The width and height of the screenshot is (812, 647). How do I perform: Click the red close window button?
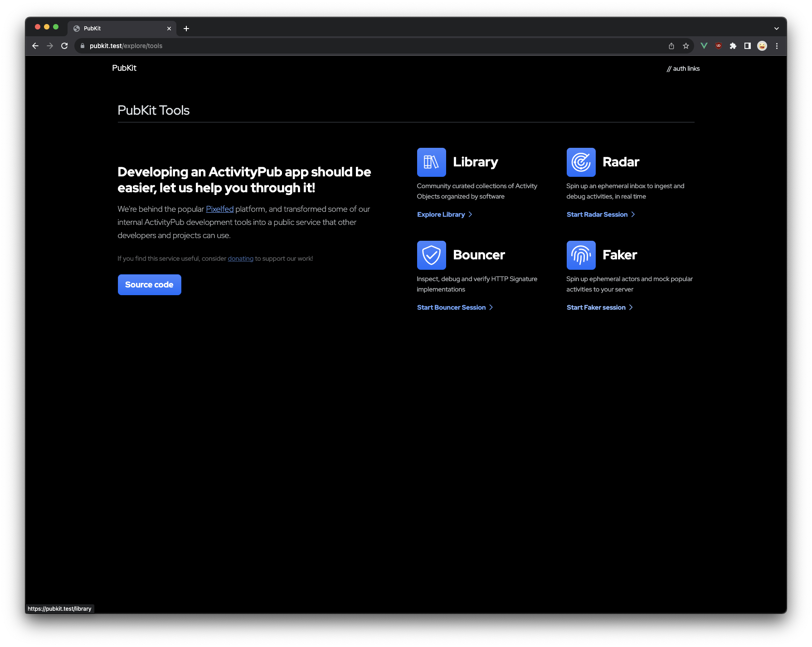click(38, 27)
